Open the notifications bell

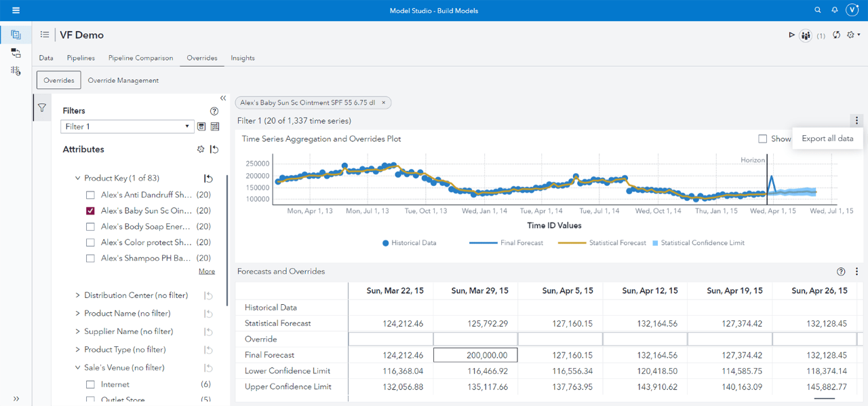click(835, 10)
